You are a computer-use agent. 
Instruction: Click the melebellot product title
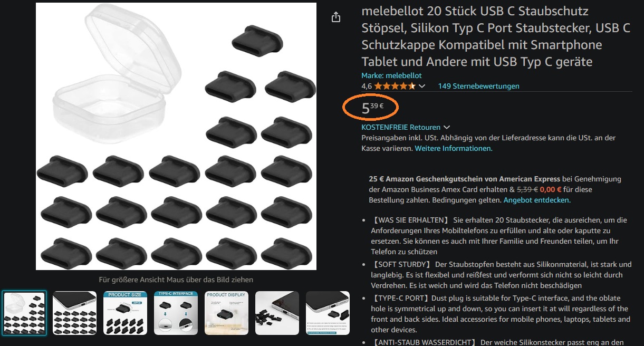coord(496,36)
